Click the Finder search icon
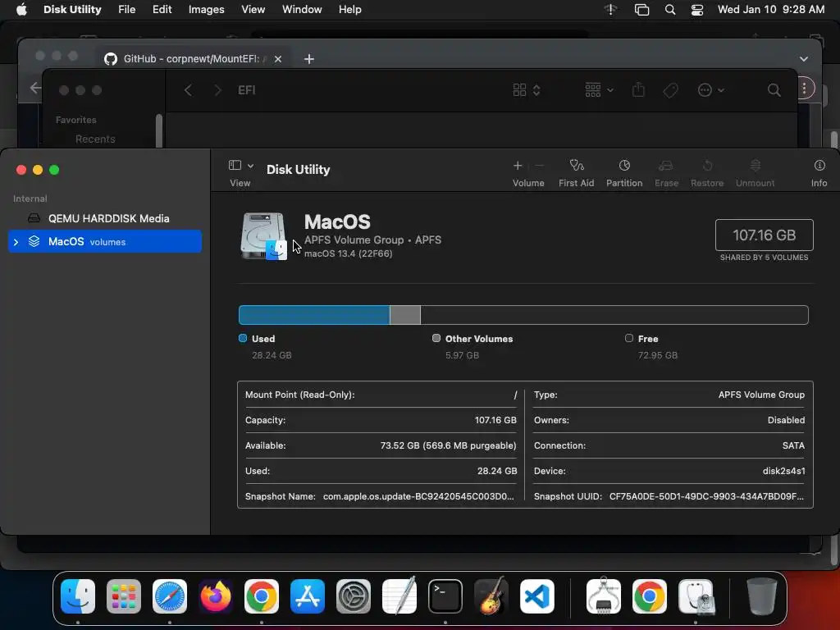The width and height of the screenshot is (840, 630). pyautogui.click(x=774, y=90)
